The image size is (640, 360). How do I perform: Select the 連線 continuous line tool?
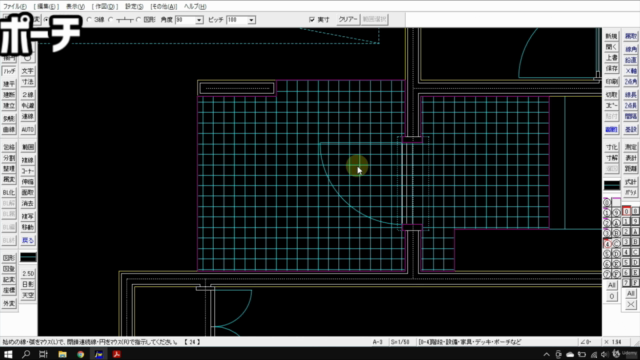[28, 117]
